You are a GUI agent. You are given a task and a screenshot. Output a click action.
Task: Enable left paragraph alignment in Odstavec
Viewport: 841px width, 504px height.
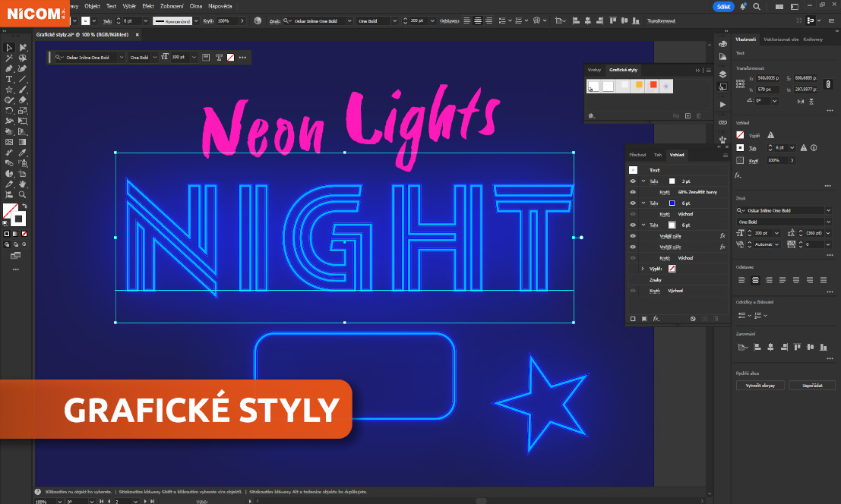(741, 280)
